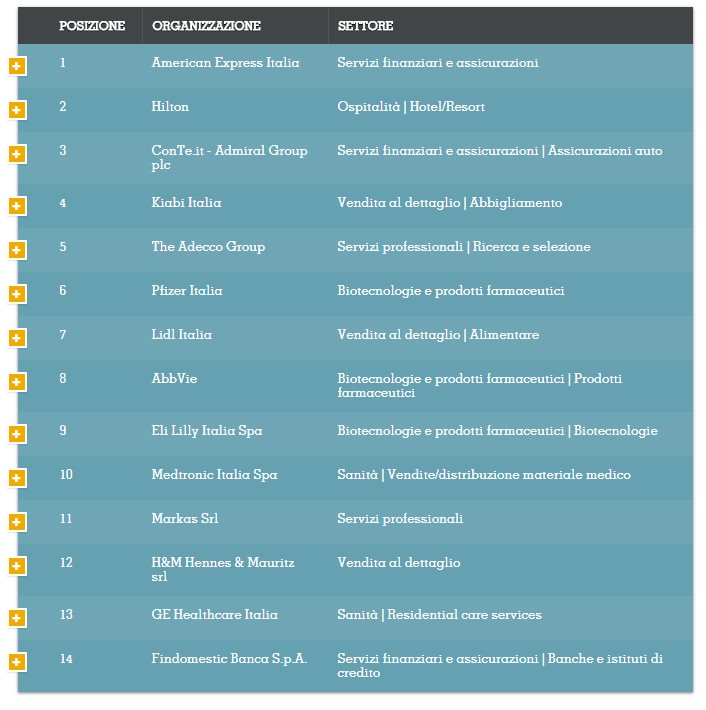Select the American Express Italia name
The height and width of the screenshot is (710, 706).
pos(226,62)
